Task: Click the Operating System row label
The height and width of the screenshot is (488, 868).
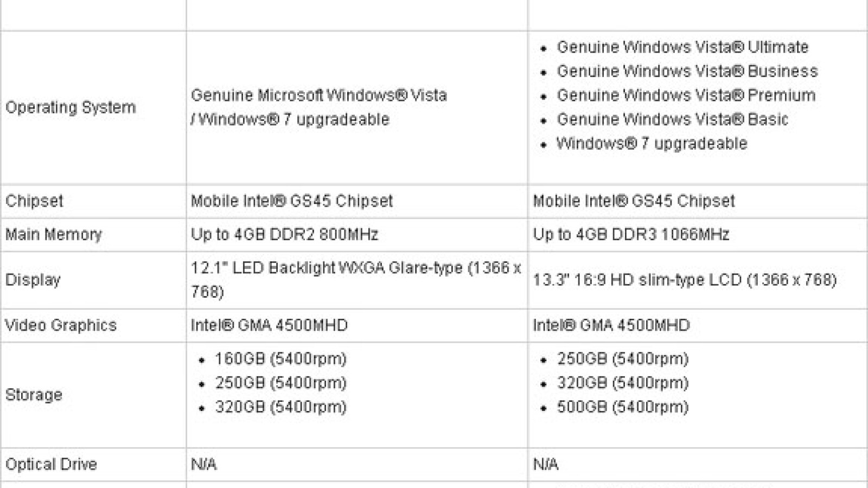Action: 71,107
